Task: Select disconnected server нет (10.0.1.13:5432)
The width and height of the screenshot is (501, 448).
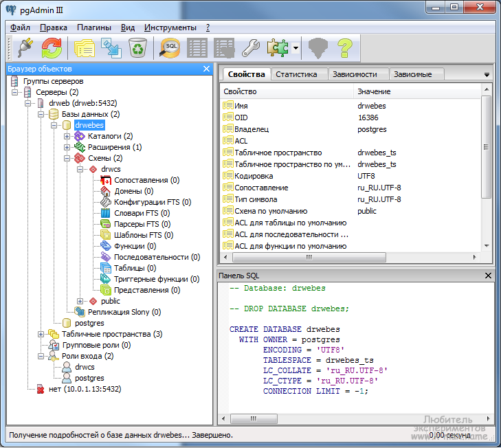Action: 85,389
